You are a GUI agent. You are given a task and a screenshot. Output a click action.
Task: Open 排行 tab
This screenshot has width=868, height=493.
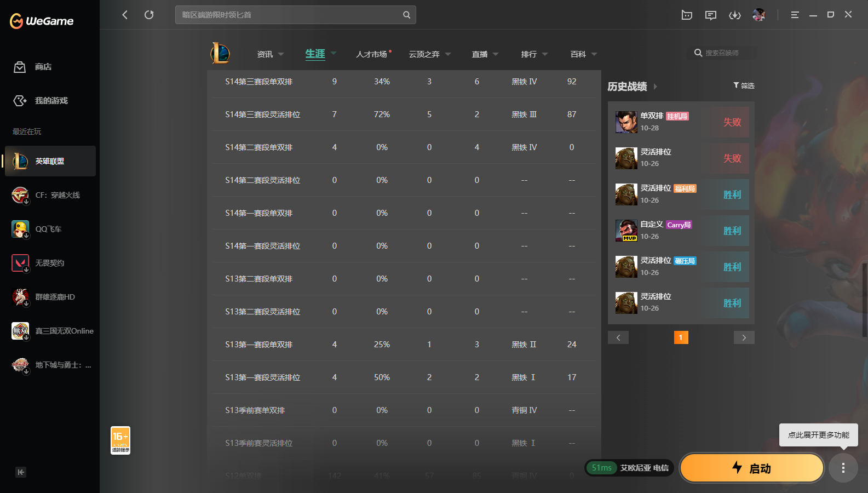(529, 54)
